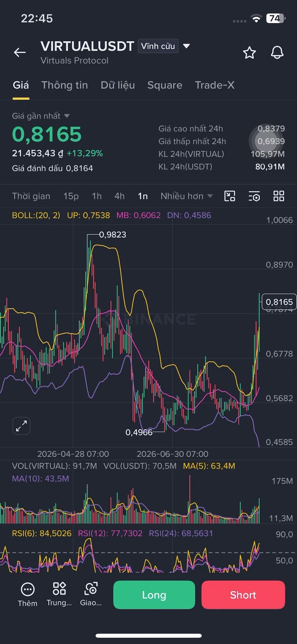297x644 pixels.
Task: Tap the KL 24h(VIRTUAL) volume 105,97M
Action: point(268,154)
